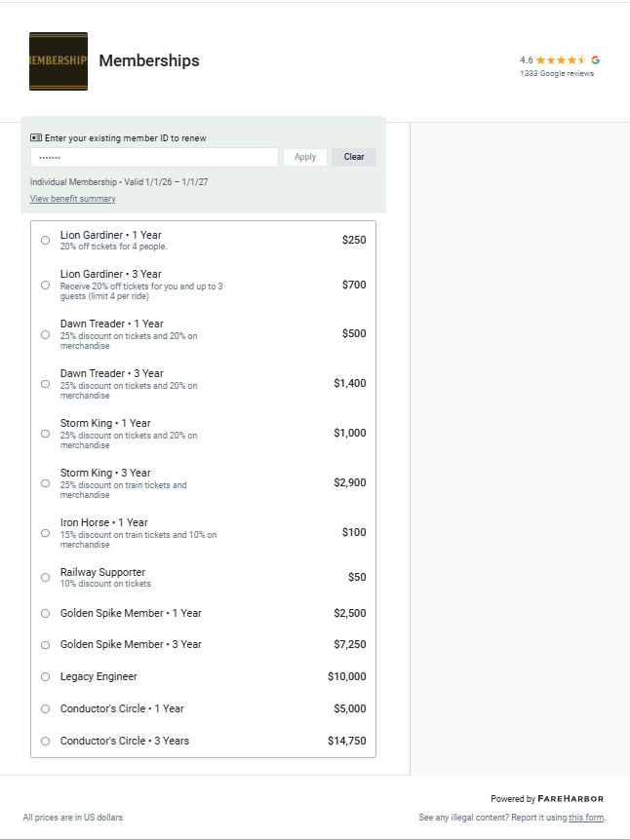This screenshot has width=630, height=840.
Task: Focus the existing member ID input field
Action: (154, 157)
